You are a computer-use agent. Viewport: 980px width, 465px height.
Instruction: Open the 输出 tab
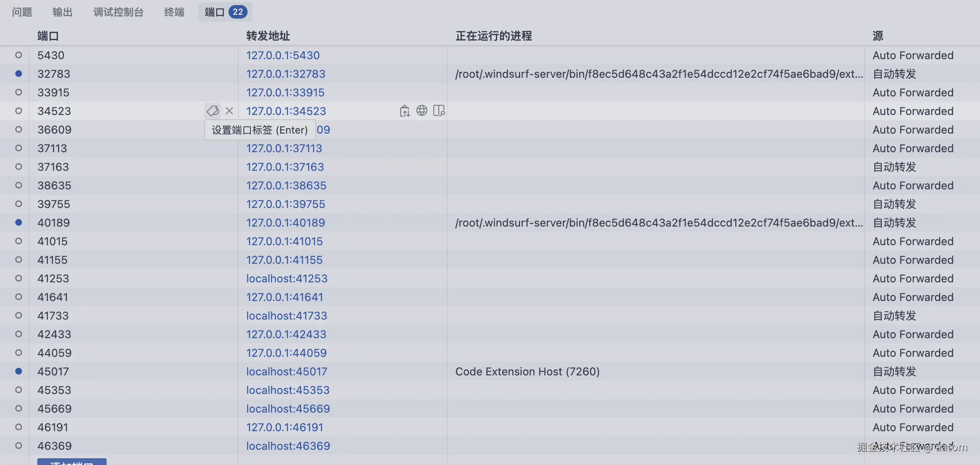(63, 12)
